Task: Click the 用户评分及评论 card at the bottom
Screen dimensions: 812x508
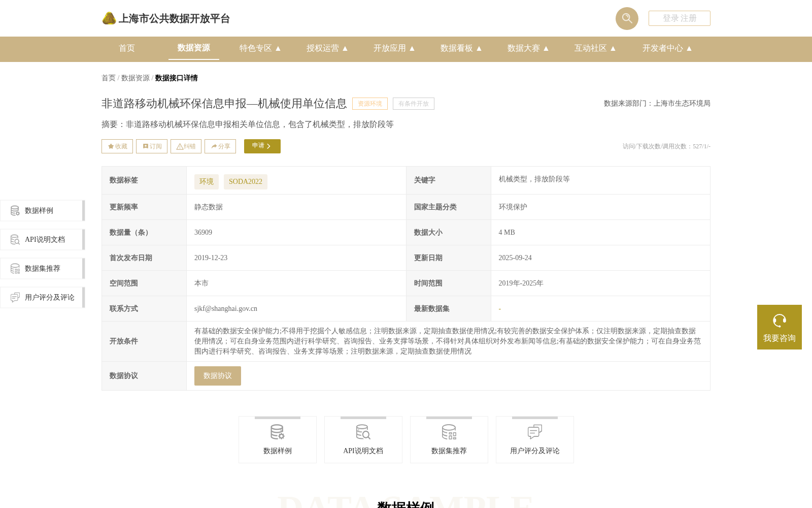Action: tap(535, 440)
